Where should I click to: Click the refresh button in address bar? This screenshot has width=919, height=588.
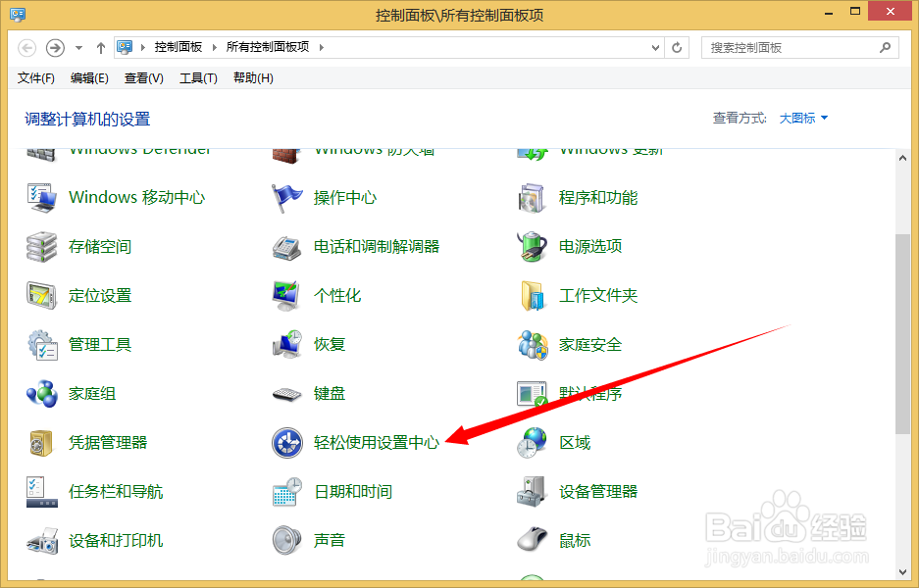pyautogui.click(x=677, y=46)
